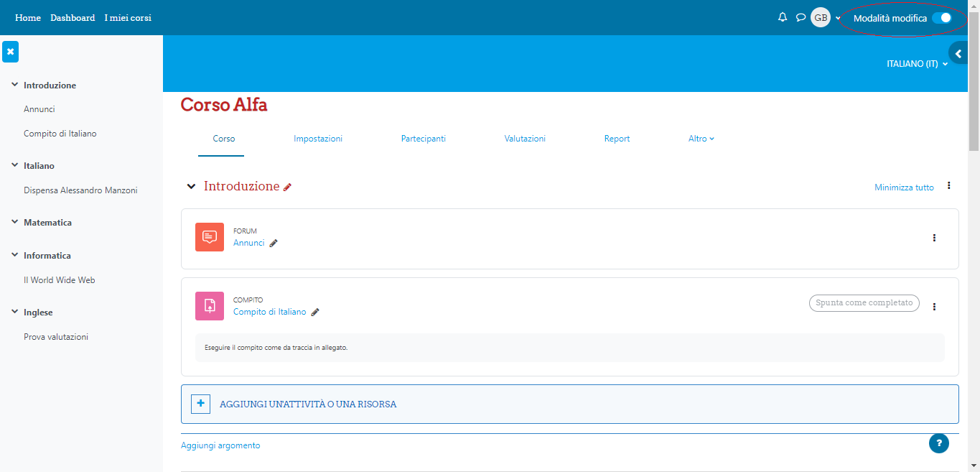Rename Annunci using pencil icon
980x472 pixels.
(274, 244)
